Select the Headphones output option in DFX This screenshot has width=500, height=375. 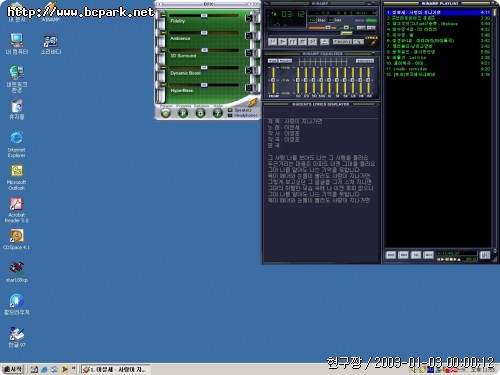243,115
